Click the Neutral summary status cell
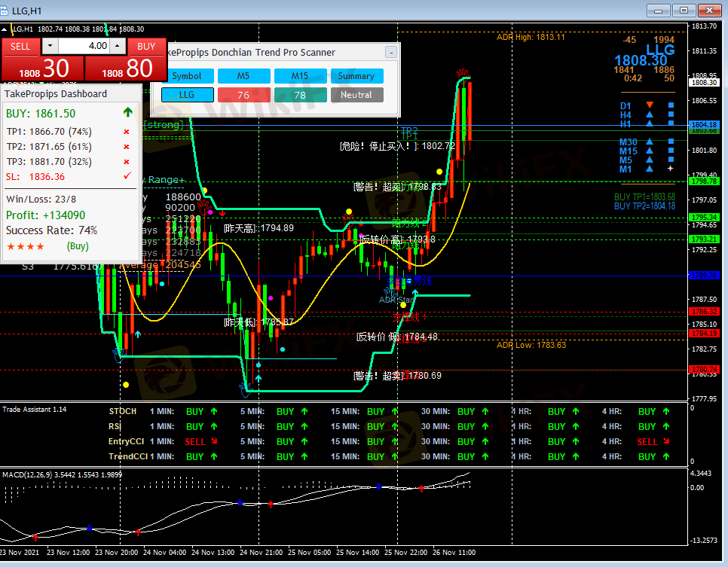Image resolution: width=728 pixels, height=567 pixels. point(356,95)
